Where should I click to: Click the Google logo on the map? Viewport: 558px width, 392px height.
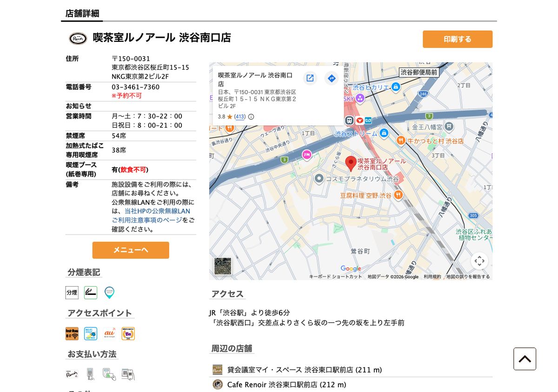tap(351, 268)
